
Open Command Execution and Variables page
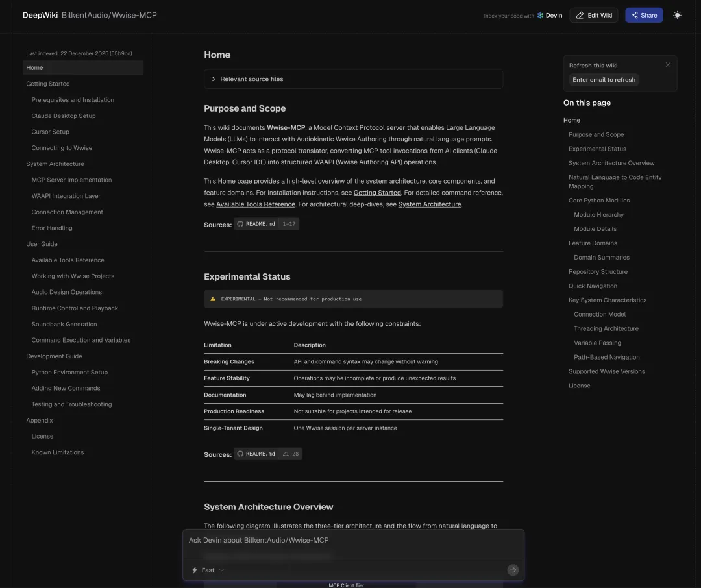pyautogui.click(x=81, y=340)
